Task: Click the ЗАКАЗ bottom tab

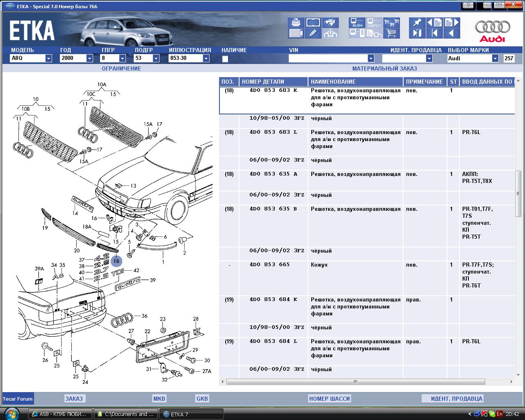Action: tap(74, 399)
